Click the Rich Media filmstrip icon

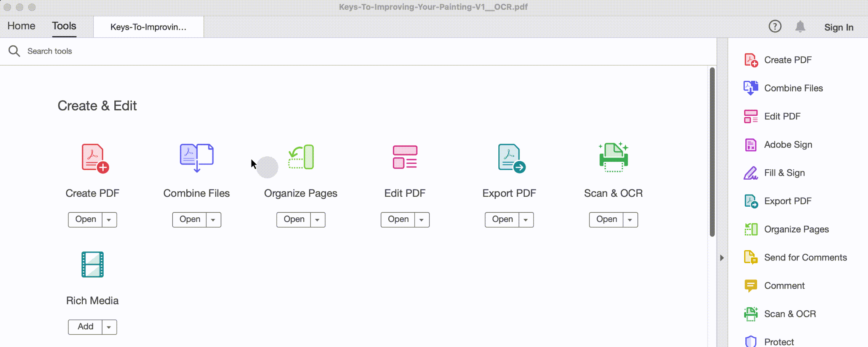tap(93, 264)
